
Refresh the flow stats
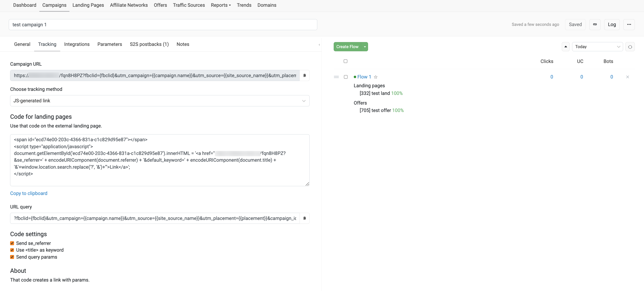[630, 47]
